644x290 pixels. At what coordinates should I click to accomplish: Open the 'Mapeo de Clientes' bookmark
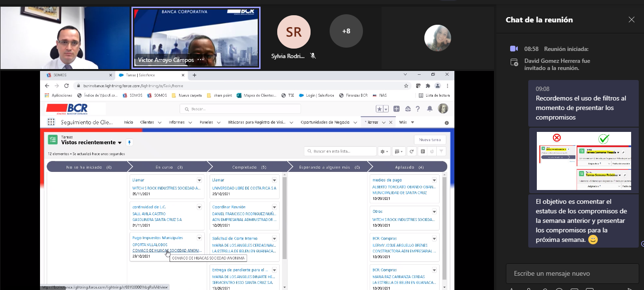coord(256,95)
